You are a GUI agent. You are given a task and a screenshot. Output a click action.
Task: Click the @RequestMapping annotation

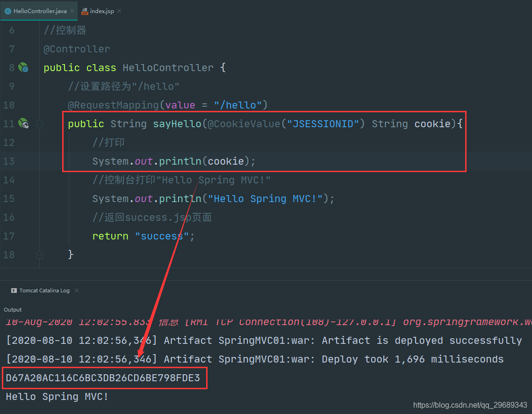pos(113,105)
